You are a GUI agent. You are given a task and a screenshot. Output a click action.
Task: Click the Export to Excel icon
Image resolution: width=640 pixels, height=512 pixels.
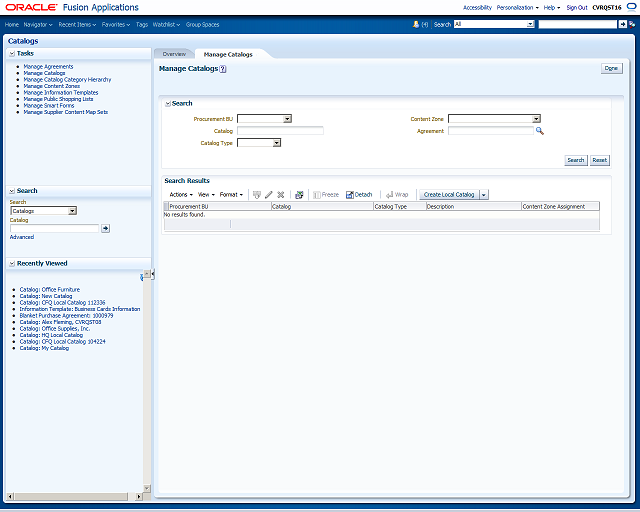(299, 195)
